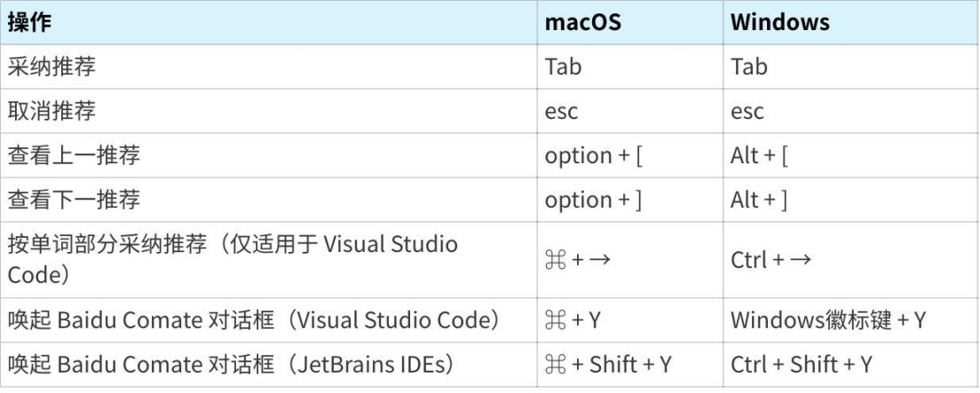Viewport: 980px width, 393px height.
Task: Click the Alt + [ cell
Action: tap(851, 155)
